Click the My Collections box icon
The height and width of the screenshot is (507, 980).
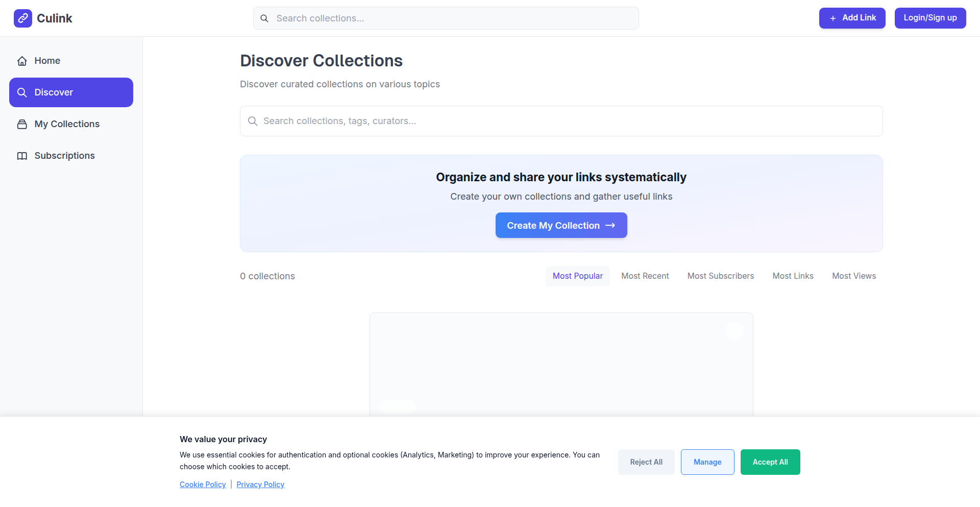22,124
